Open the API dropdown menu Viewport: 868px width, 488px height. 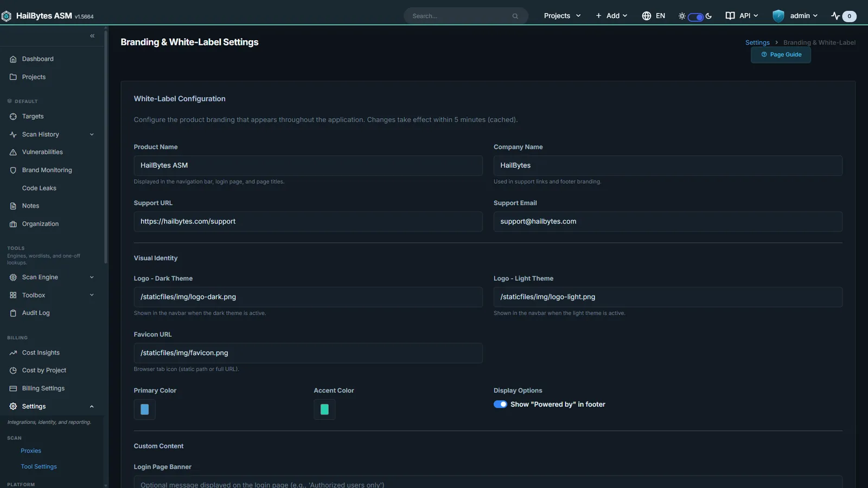click(742, 16)
